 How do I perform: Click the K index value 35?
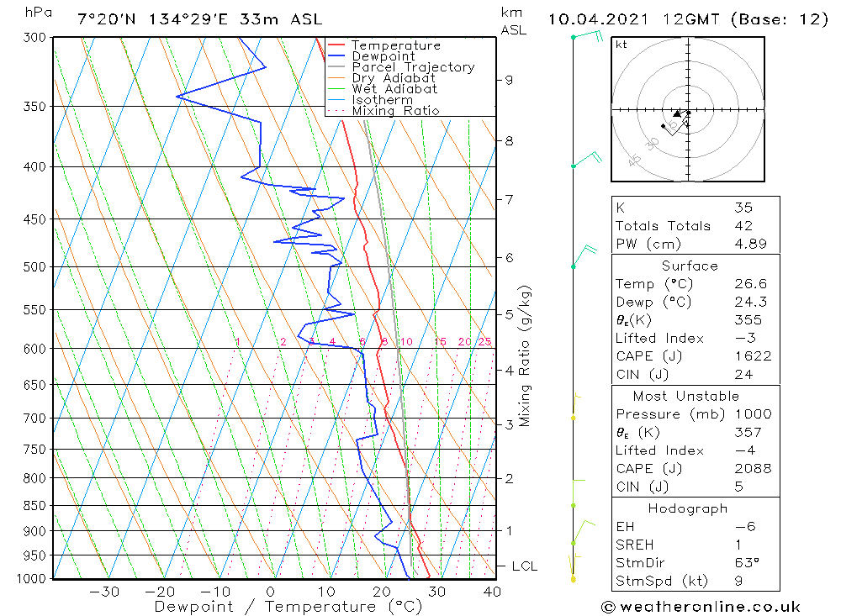(743, 208)
